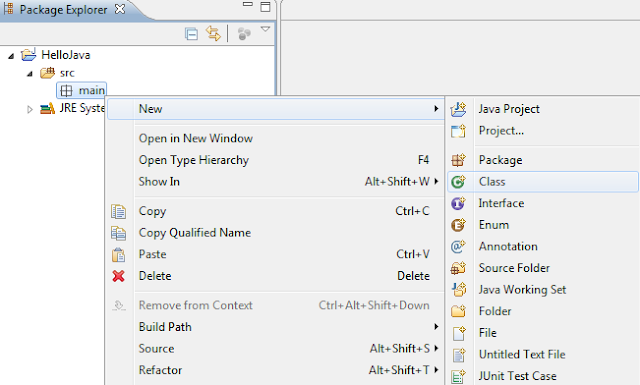This screenshot has height=385, width=640.
Task: Click the Source Folder icon
Action: click(x=458, y=268)
